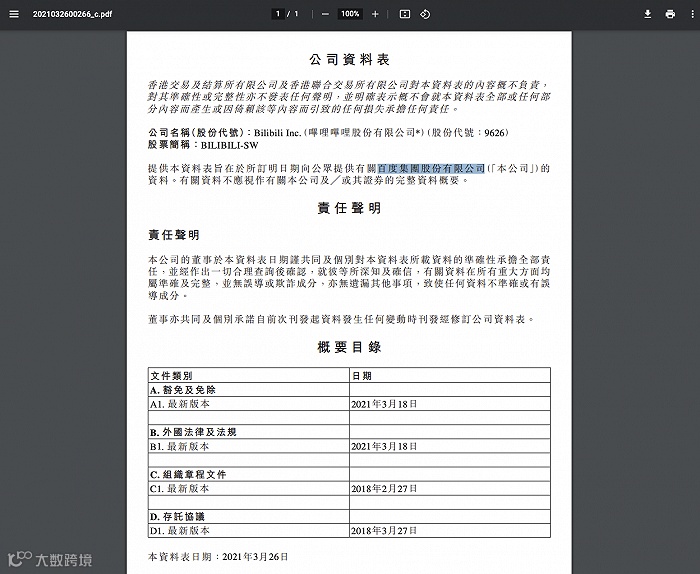Click the Bilibili Inc. company name text

coord(277,133)
